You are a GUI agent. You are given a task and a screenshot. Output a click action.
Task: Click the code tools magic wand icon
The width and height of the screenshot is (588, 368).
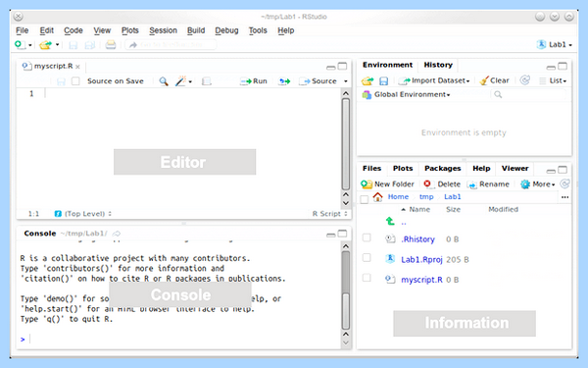click(x=181, y=81)
